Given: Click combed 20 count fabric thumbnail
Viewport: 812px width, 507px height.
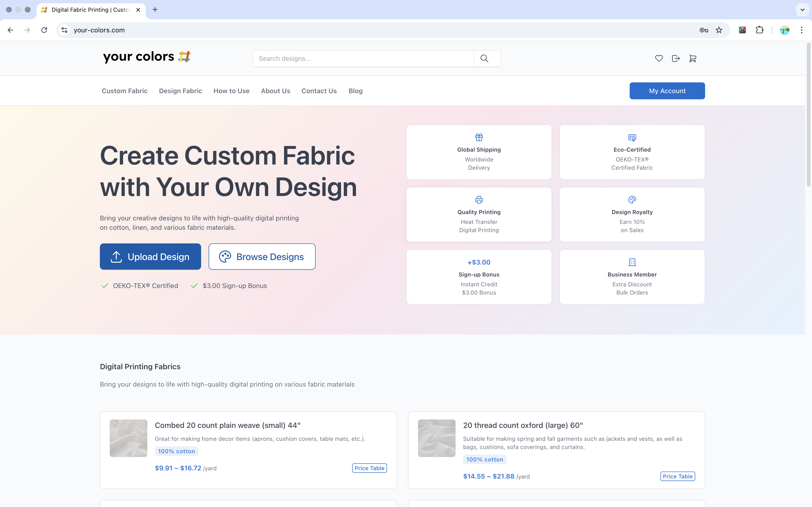Looking at the screenshot, I should tap(129, 438).
